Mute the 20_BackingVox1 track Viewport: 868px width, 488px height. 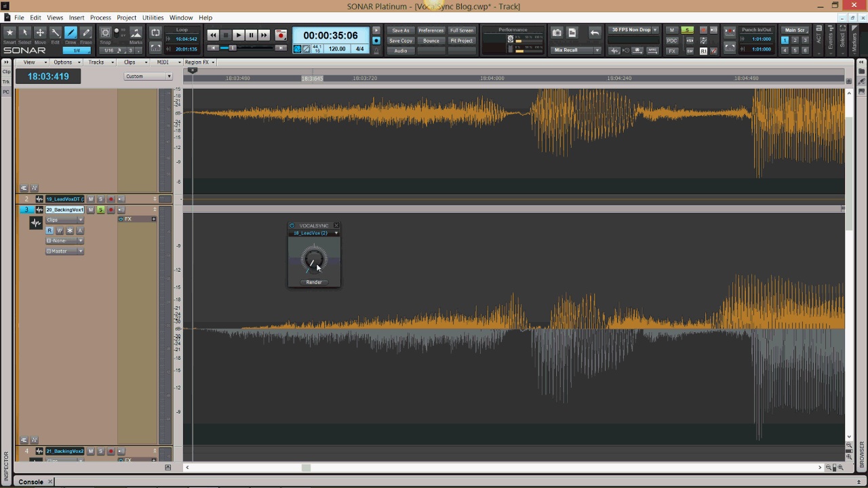point(91,210)
